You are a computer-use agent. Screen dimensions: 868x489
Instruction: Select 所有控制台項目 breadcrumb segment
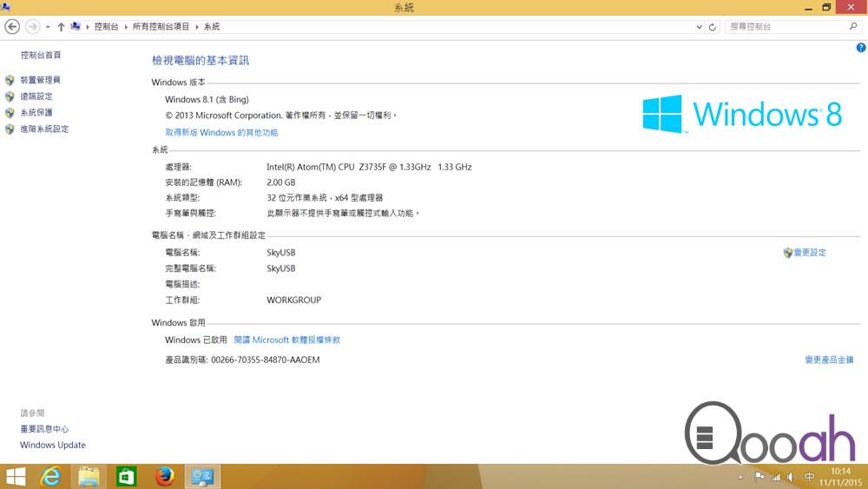pyautogui.click(x=161, y=27)
